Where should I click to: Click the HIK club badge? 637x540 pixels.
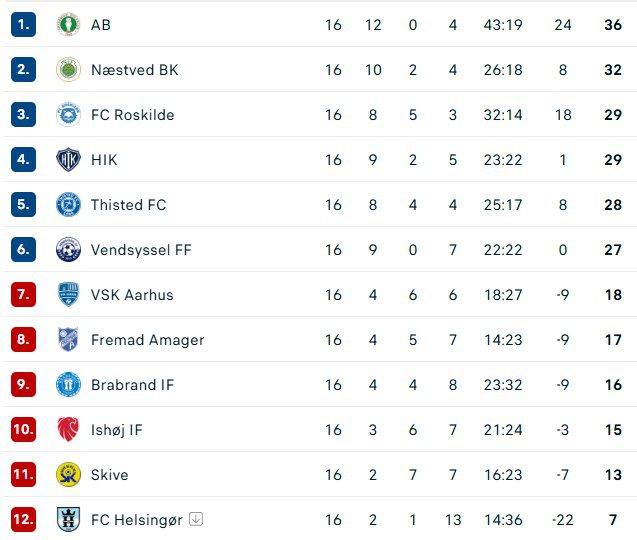pyautogui.click(x=68, y=160)
